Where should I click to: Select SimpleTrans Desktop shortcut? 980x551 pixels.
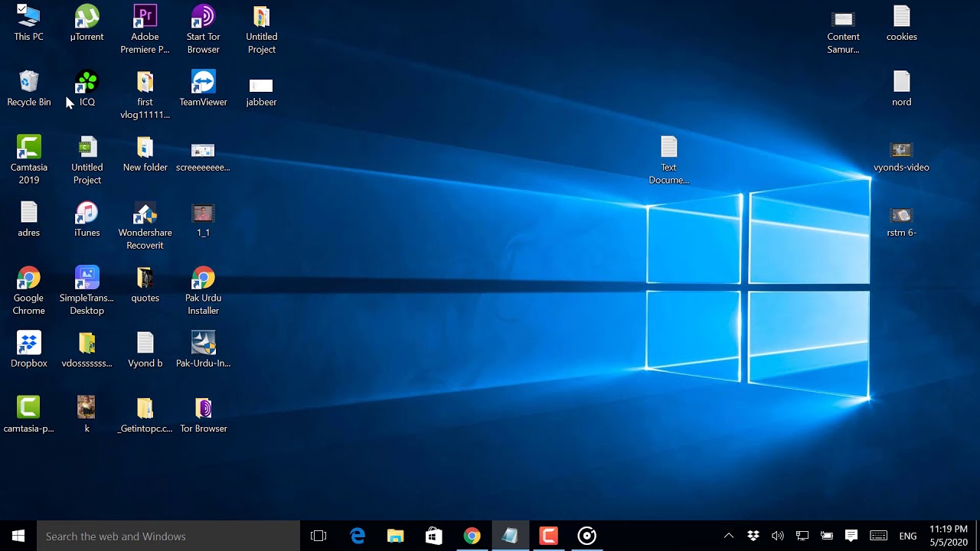tap(87, 291)
